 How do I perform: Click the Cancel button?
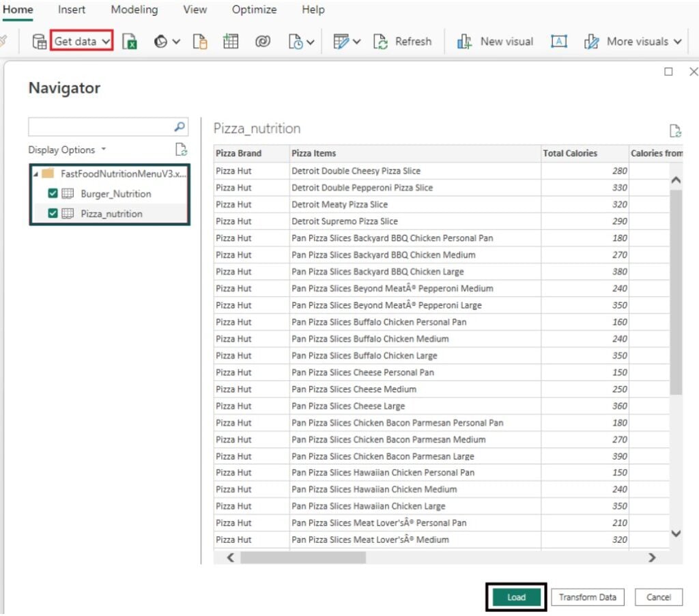click(x=659, y=598)
